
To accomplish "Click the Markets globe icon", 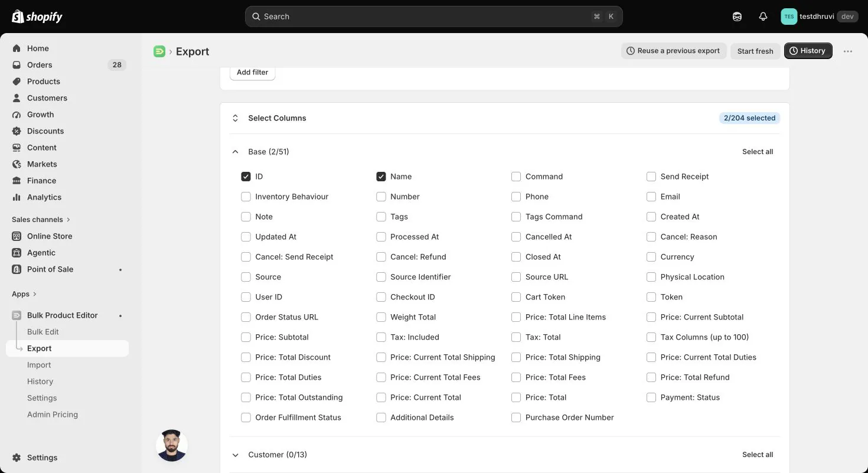I will pos(17,164).
